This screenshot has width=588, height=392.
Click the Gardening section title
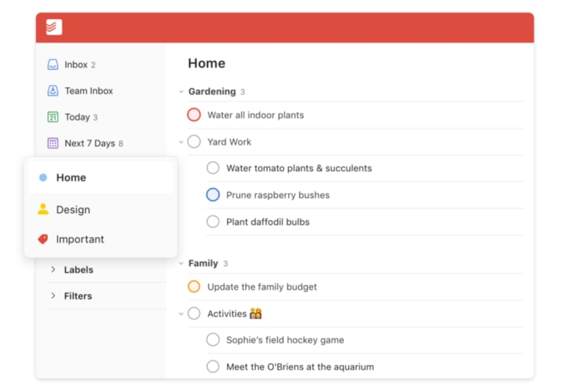(212, 91)
